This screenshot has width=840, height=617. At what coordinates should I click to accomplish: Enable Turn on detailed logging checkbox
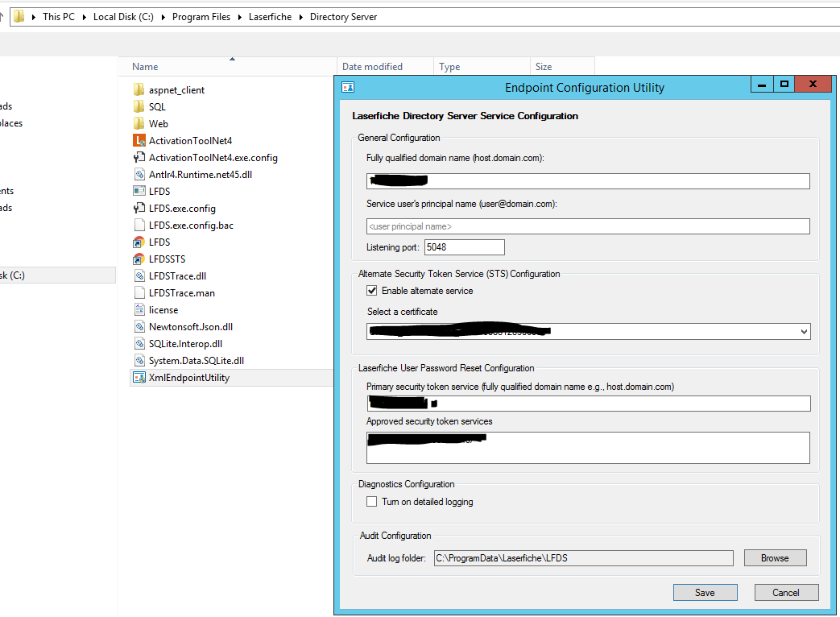point(371,502)
